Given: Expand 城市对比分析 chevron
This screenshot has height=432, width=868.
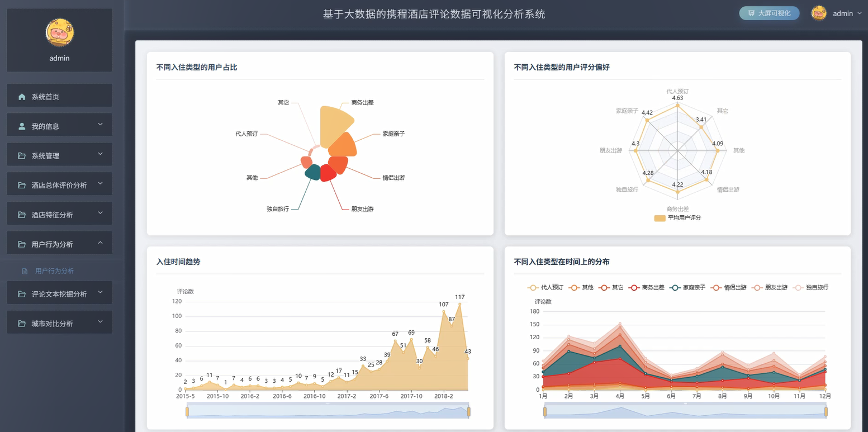Looking at the screenshot, I should click(x=101, y=321).
